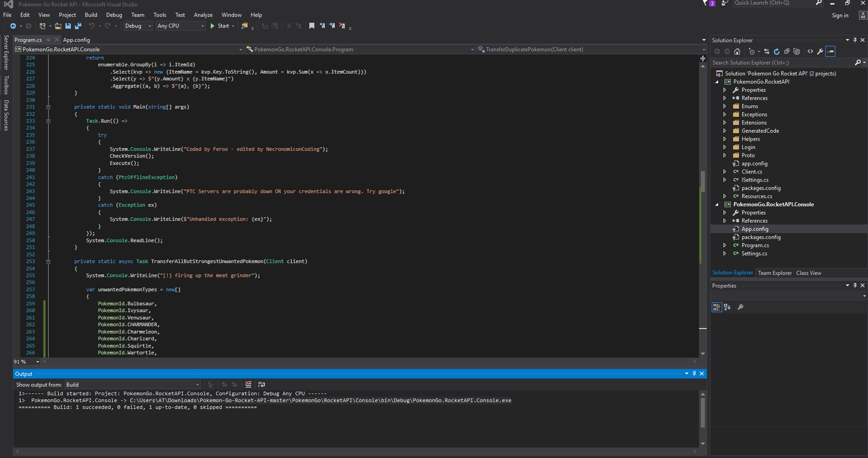This screenshot has height=458, width=868.
Task: Click the Output window vertical scrollbar
Action: [x=703, y=413]
